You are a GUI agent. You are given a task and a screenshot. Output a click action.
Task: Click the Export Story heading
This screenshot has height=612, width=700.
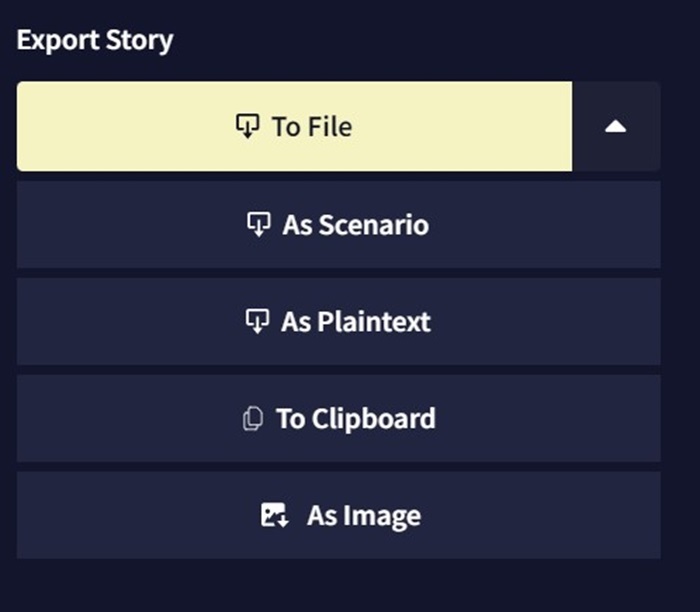[95, 41]
